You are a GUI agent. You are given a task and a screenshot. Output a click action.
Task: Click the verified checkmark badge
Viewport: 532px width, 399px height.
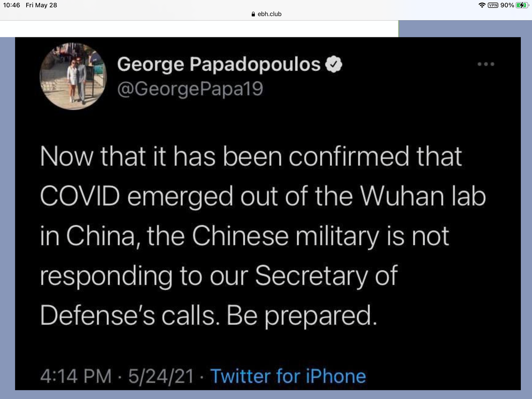[x=333, y=64]
